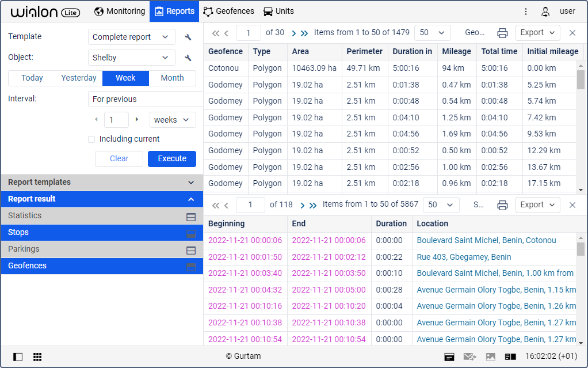Screen dimensions: 588x368
Task: Open the weeks unit dropdown
Action: pos(173,120)
